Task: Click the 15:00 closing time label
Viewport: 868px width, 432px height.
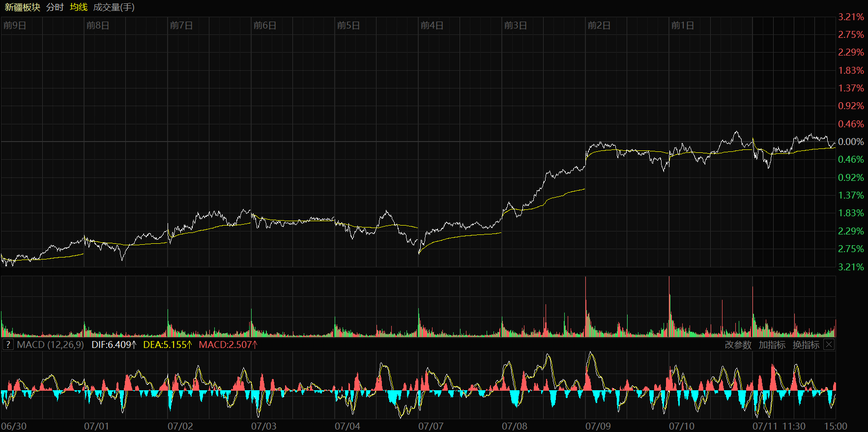Action: 835,426
